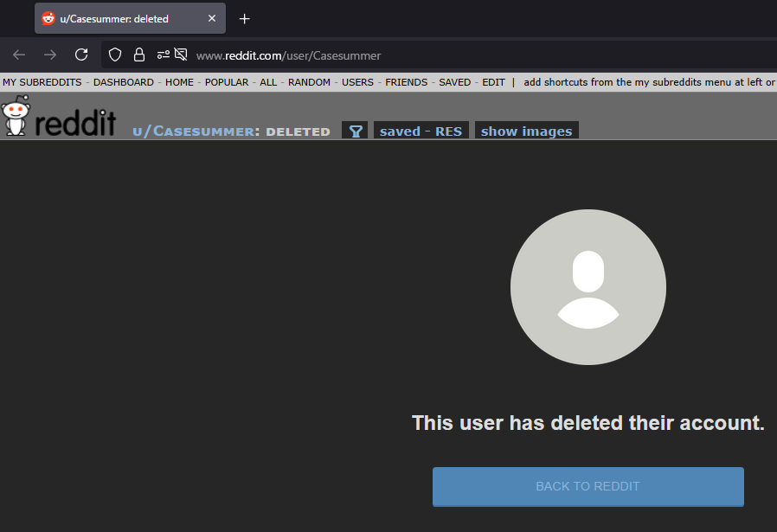Image resolution: width=777 pixels, height=532 pixels.
Task: Open the site permissions icon in address bar
Action: coord(163,54)
